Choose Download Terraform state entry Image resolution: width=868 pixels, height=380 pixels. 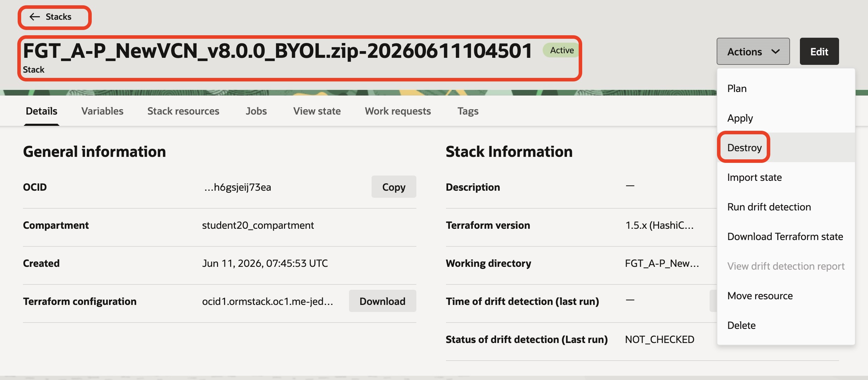(786, 237)
